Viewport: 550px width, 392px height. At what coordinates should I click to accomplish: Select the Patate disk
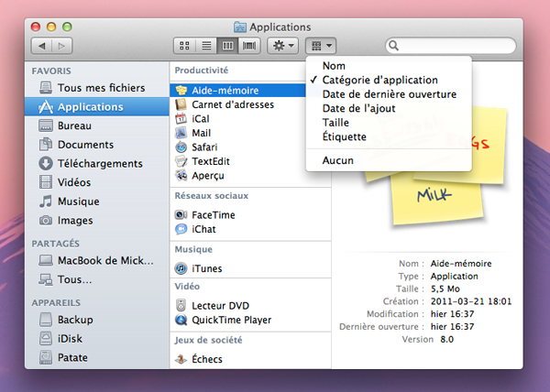[97, 358]
